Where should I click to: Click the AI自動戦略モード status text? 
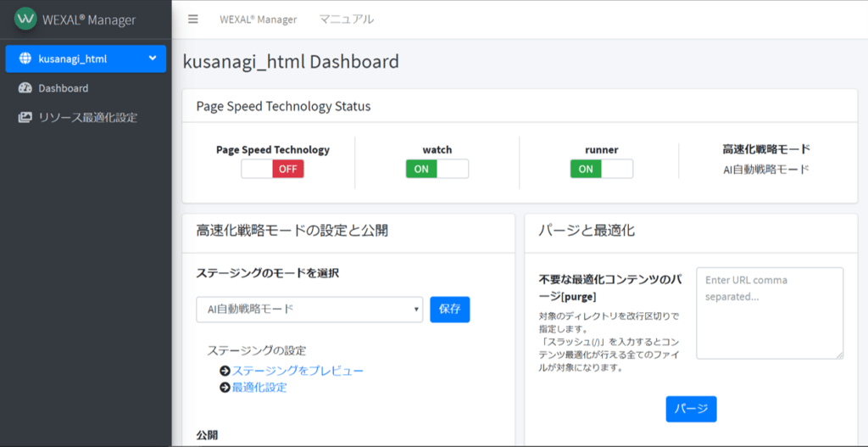766,170
